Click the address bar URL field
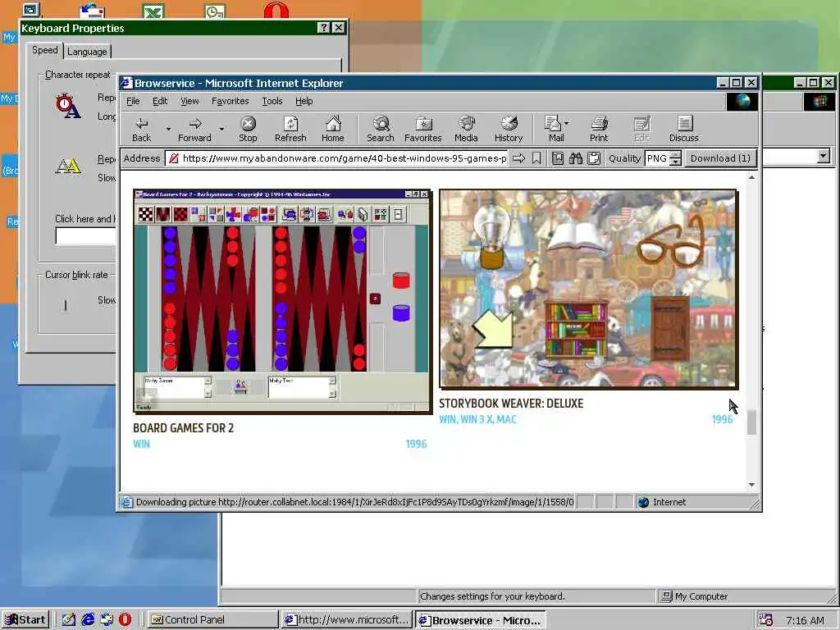840x630 pixels. click(x=337, y=158)
